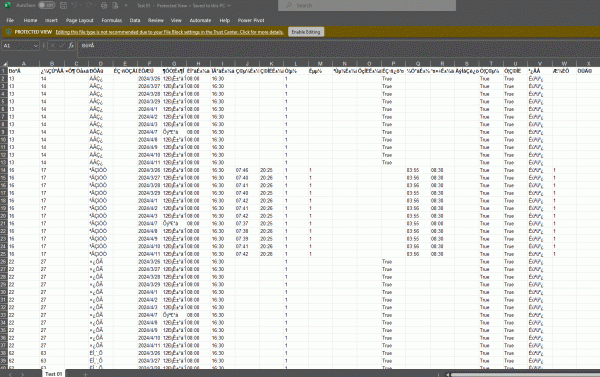Select column P header
The height and width of the screenshot is (377, 600).
[393, 64]
